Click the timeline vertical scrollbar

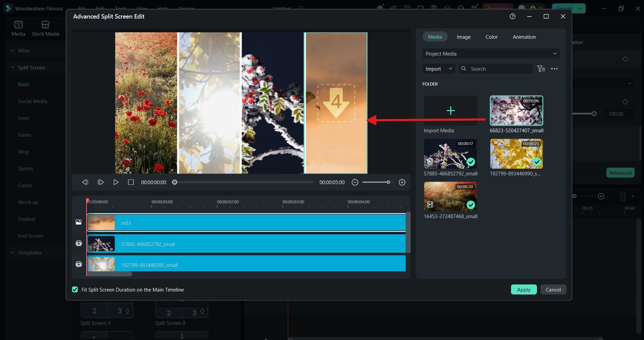point(408,232)
